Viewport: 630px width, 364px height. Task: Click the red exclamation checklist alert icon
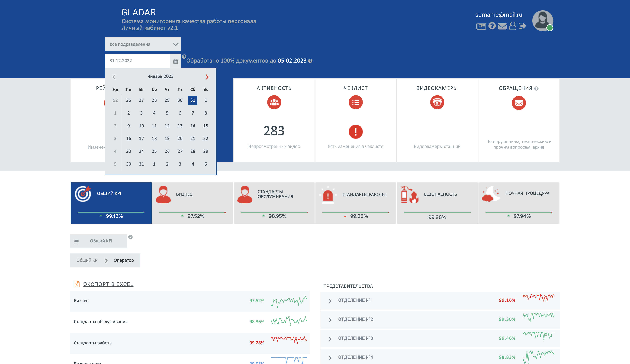click(355, 132)
